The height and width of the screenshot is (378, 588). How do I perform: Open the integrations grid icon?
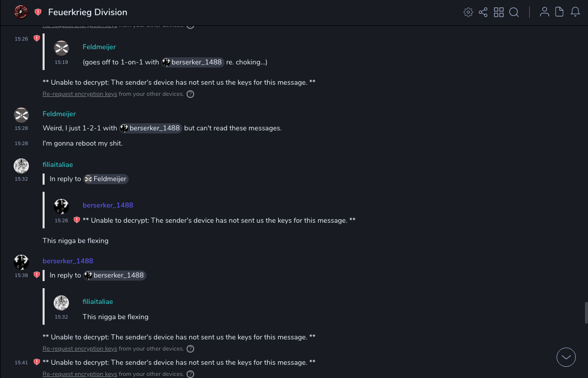(499, 12)
